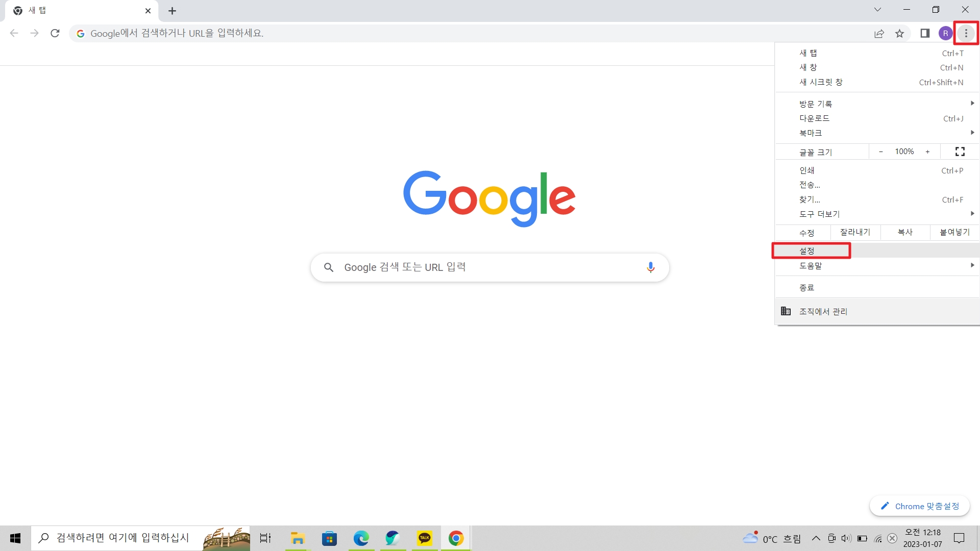This screenshot has width=980, height=551.
Task: Open the Windows Start menu
Action: tap(15, 538)
